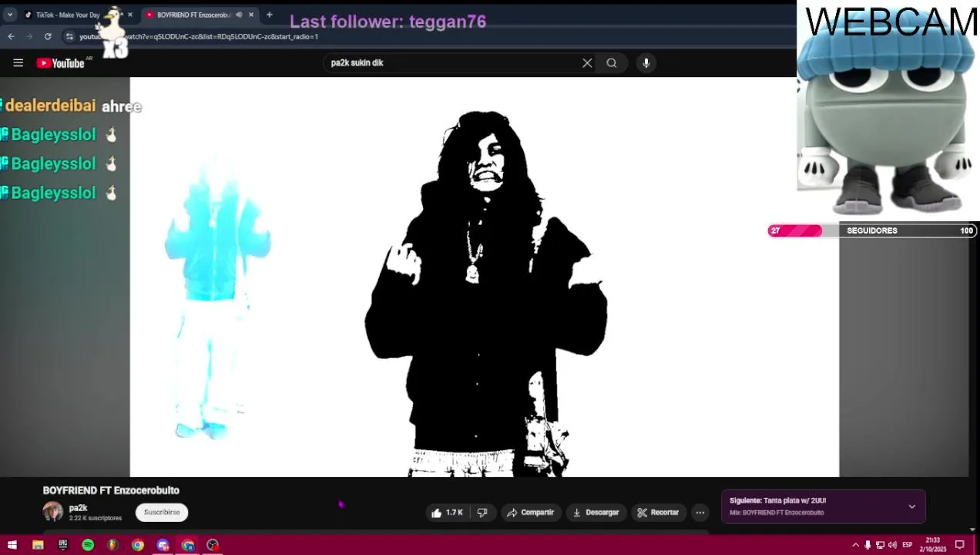Viewport: 980px width, 555px height.
Task: Open OBS Studio from the taskbar
Action: tap(213, 545)
